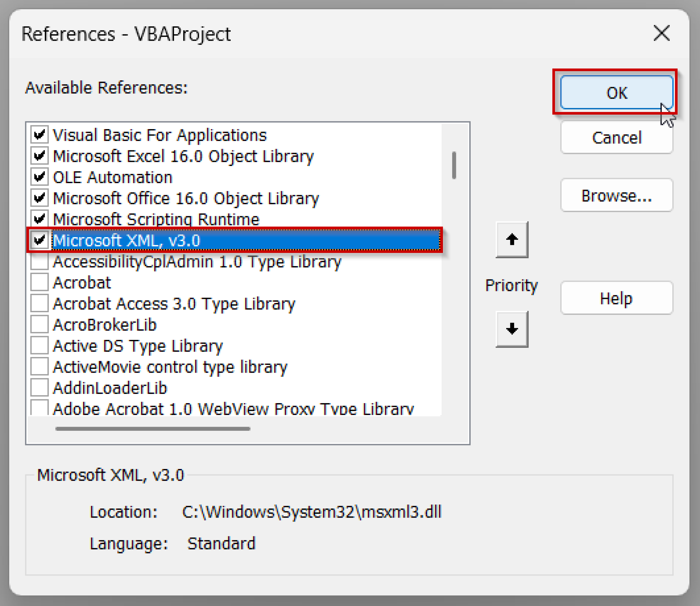Disable the Microsoft XML, v3.0 reference
This screenshot has height=606, width=700.
click(x=39, y=240)
